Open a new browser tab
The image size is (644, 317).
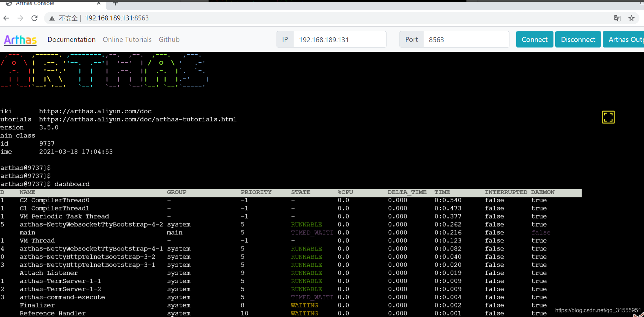coord(115,3)
